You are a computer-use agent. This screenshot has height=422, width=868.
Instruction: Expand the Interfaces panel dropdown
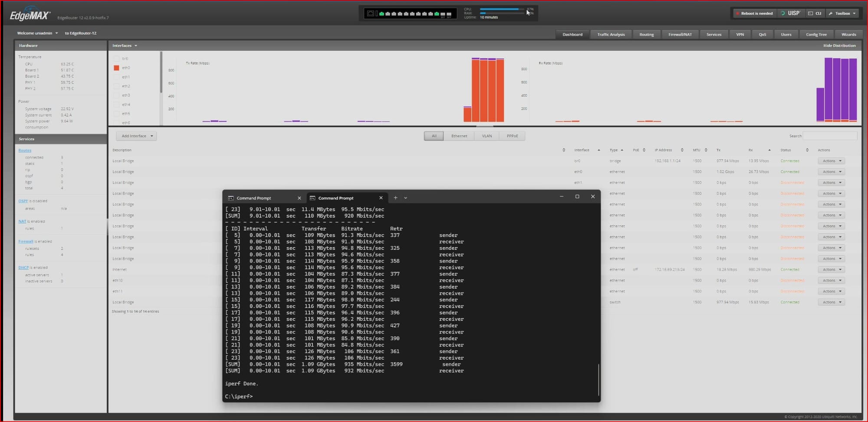136,45
